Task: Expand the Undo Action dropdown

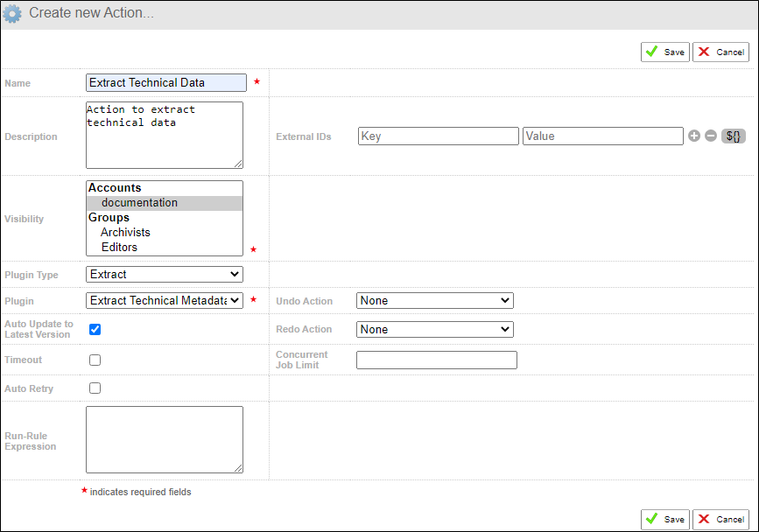Action: (x=435, y=301)
